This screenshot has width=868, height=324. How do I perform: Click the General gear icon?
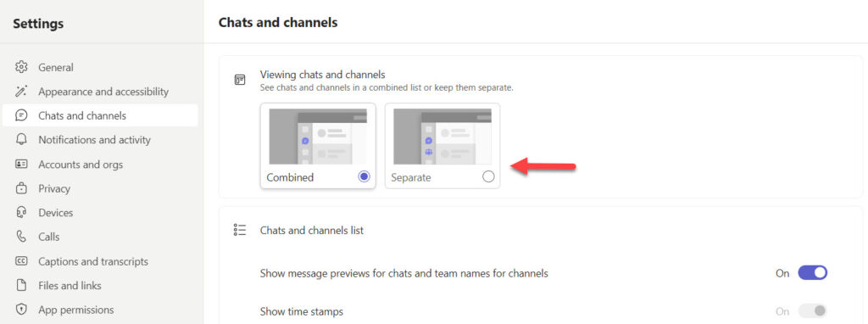click(x=21, y=68)
